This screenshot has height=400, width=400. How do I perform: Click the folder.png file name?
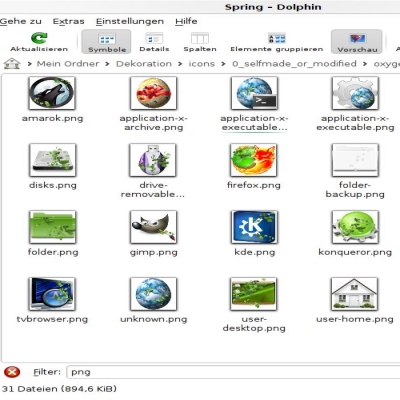point(53,252)
